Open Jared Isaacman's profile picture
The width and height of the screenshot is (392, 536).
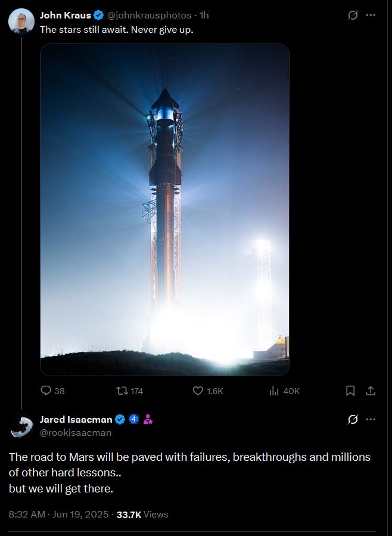21,426
